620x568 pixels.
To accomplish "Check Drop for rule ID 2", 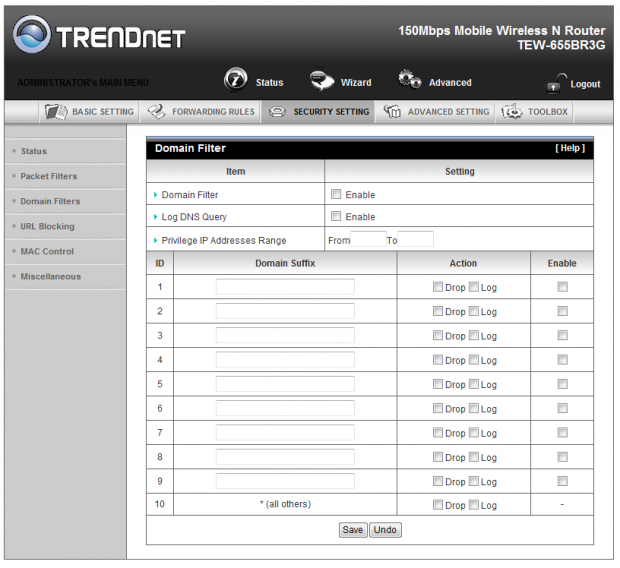I will tap(438, 311).
